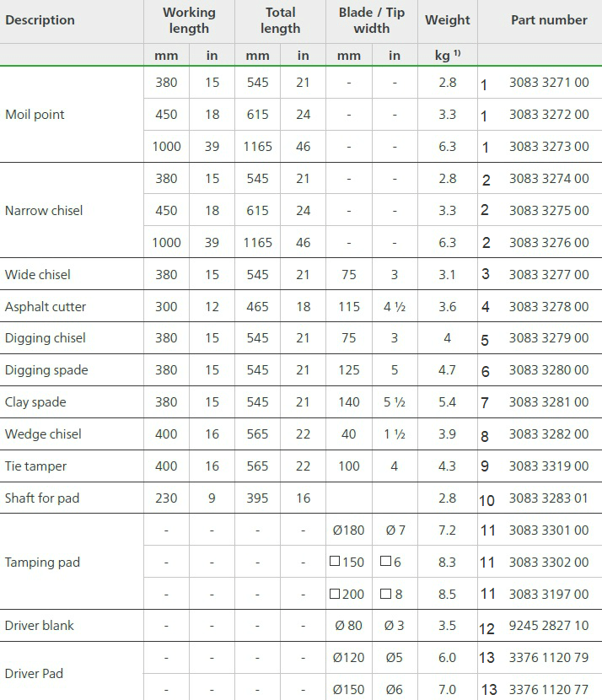Select Tie tamper part 3083 3319 00
This screenshot has height=700, width=602.
(x=549, y=466)
